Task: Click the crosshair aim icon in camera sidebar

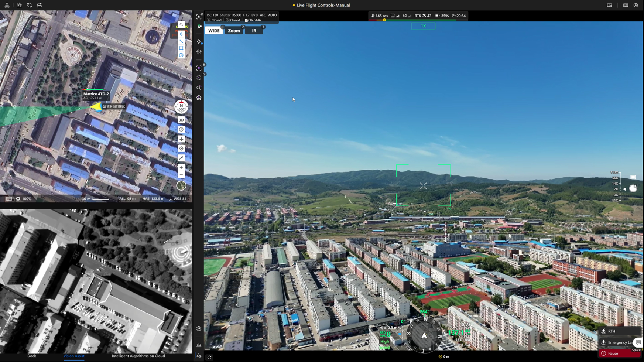Action: click(199, 52)
